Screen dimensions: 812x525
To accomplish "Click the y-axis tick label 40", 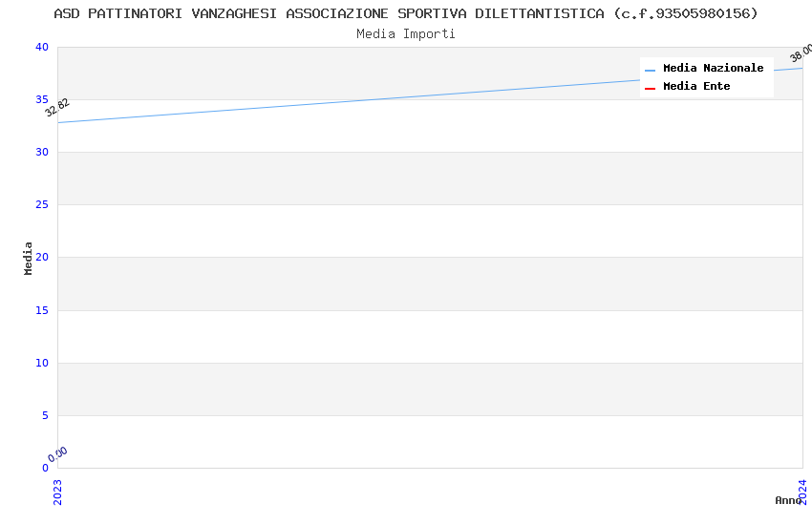I will (42, 47).
